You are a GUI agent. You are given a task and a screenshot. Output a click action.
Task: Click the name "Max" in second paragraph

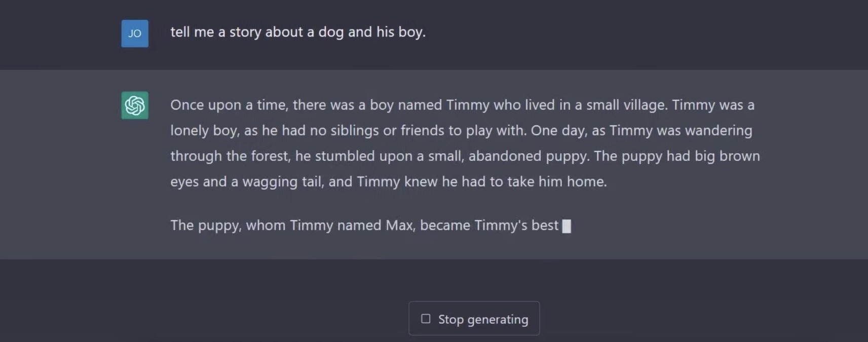400,225
